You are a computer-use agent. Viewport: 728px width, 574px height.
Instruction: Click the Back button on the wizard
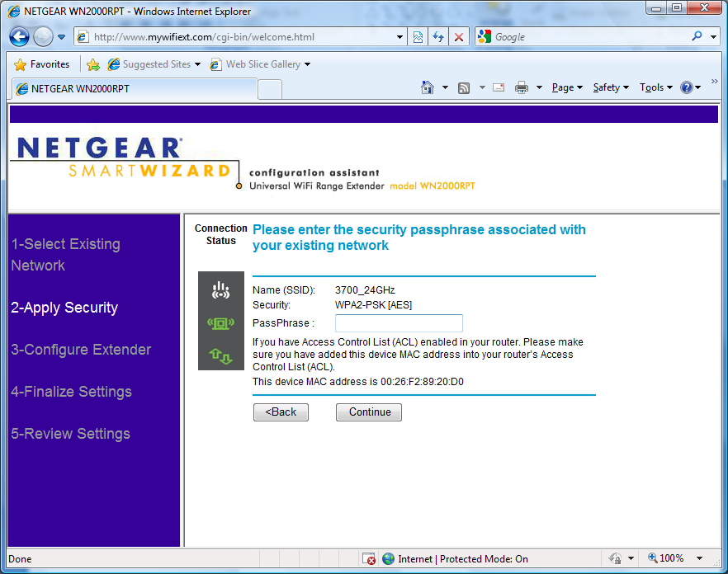[281, 412]
